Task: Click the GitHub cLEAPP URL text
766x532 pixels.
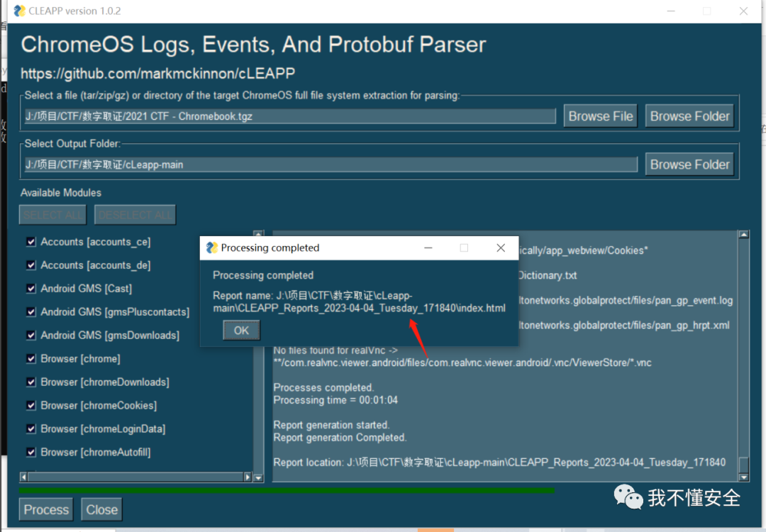Action: 157,73
